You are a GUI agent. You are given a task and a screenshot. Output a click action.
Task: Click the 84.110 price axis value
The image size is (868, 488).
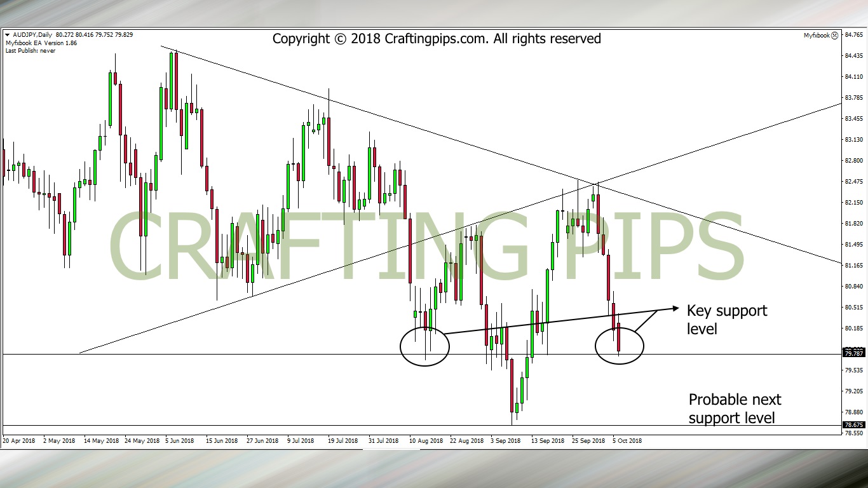pos(853,77)
